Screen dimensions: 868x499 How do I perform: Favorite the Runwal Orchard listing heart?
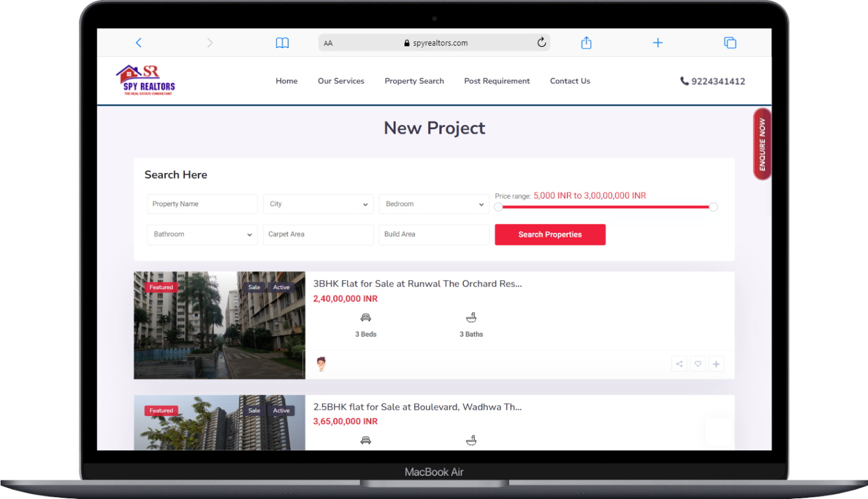pyautogui.click(x=698, y=364)
